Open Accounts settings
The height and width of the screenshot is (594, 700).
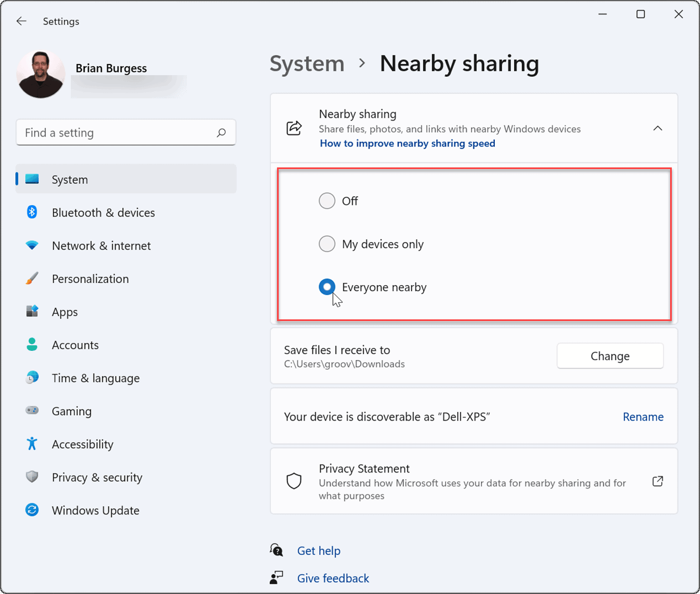click(x=75, y=345)
